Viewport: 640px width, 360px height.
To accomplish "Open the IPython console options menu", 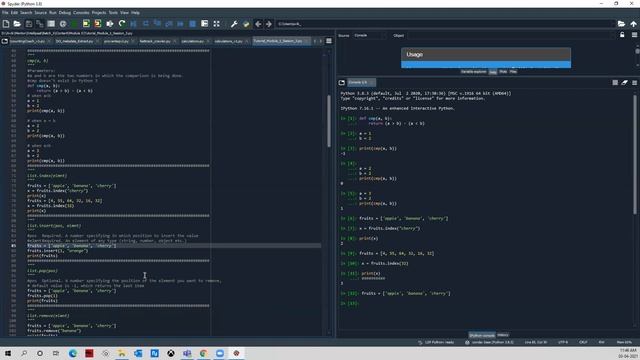I will tap(634, 82).
